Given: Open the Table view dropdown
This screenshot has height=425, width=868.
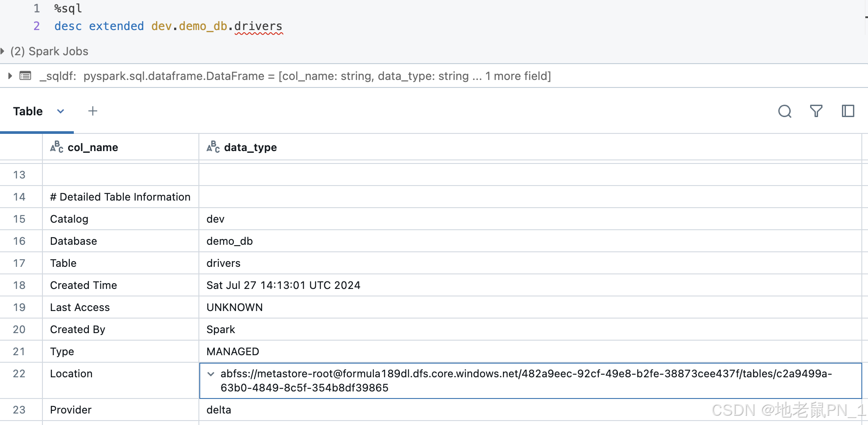Looking at the screenshot, I should pos(61,111).
